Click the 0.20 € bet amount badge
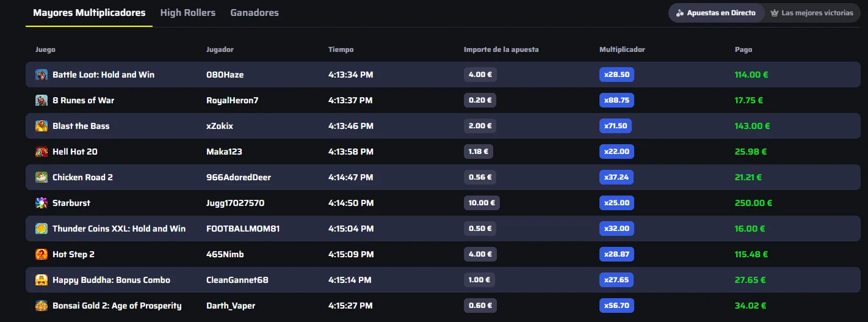Viewport: 868px width, 322px height. coord(480,100)
